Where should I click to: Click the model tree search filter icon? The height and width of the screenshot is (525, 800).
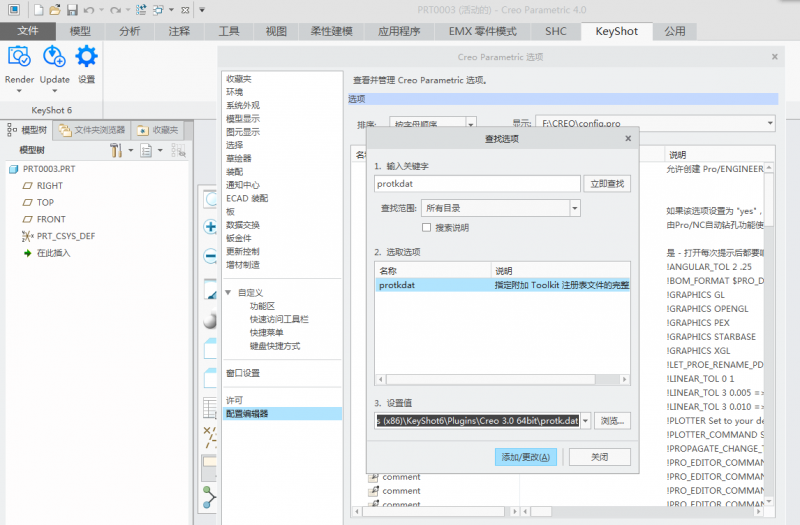[178, 150]
